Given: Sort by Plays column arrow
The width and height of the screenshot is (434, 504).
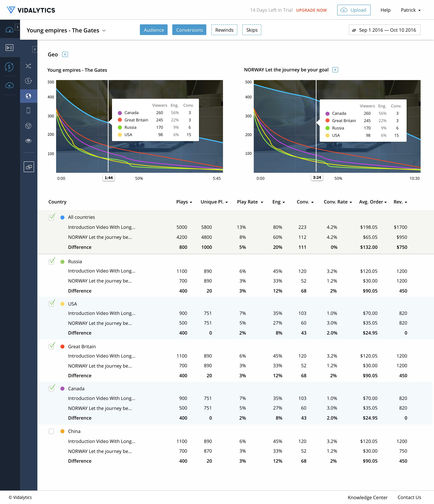Looking at the screenshot, I should (191, 202).
